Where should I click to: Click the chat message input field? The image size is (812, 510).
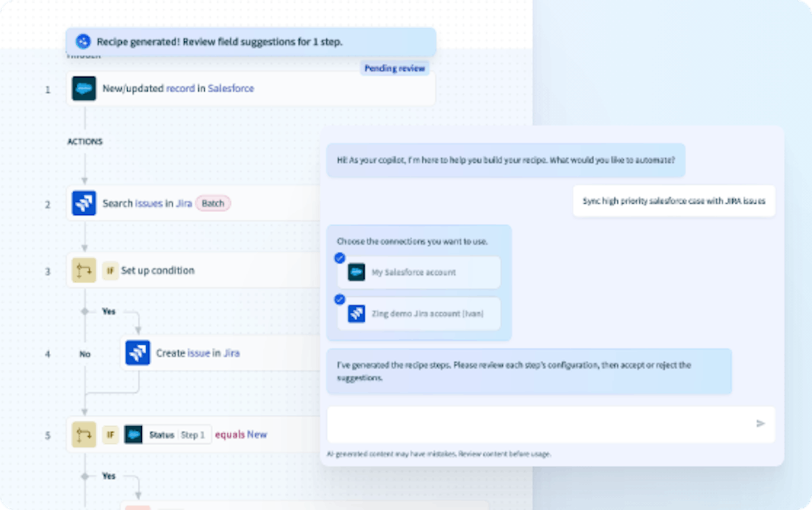click(551, 425)
